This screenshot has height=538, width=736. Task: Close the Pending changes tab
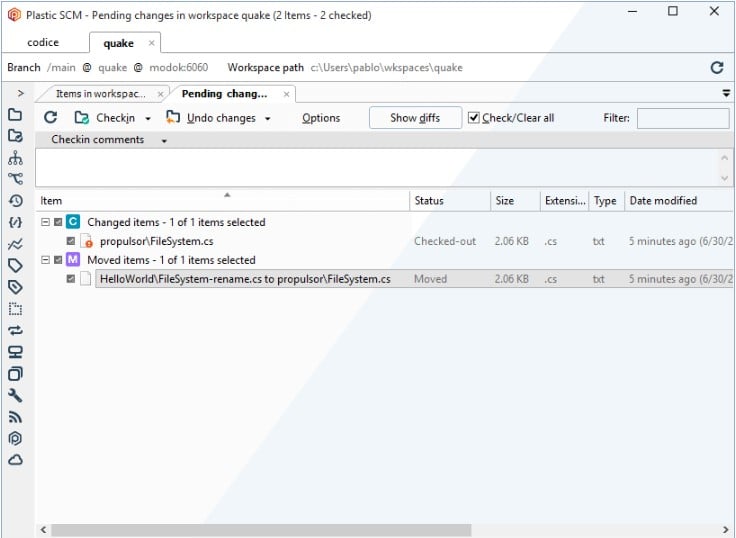pyautogui.click(x=286, y=94)
